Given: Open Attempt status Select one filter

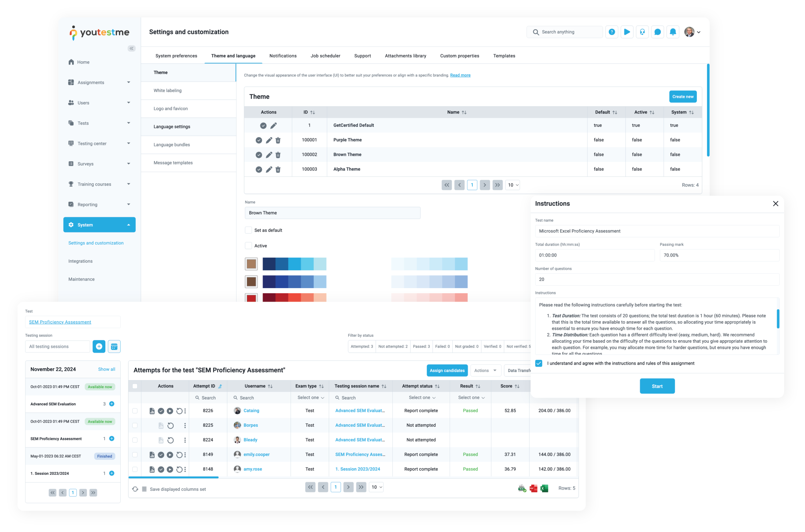Looking at the screenshot, I should [x=422, y=398].
